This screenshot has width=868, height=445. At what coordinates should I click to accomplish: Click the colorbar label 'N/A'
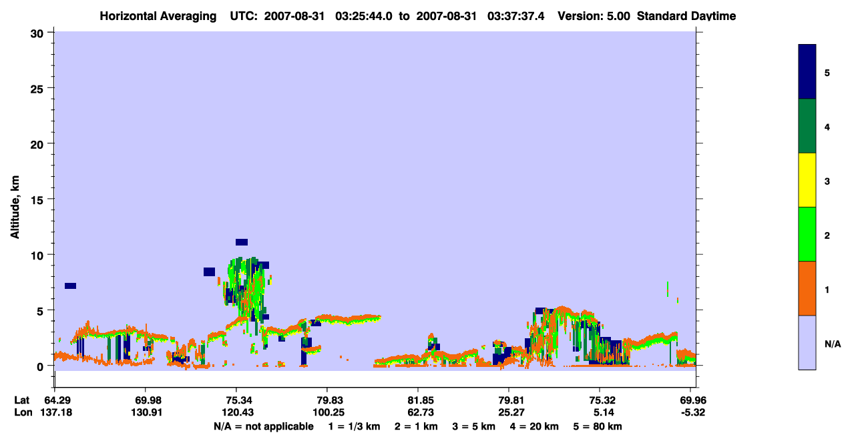click(x=832, y=344)
